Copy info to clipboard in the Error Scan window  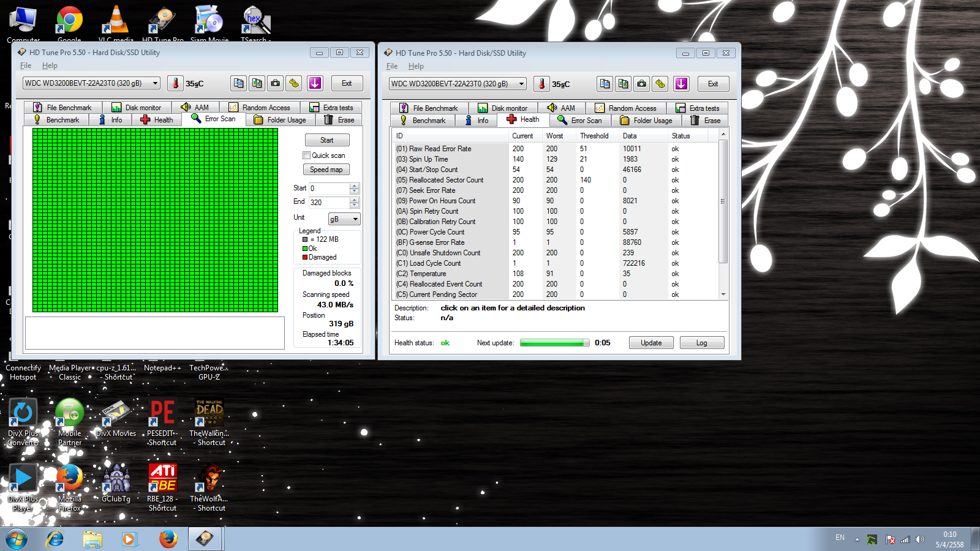[x=239, y=83]
